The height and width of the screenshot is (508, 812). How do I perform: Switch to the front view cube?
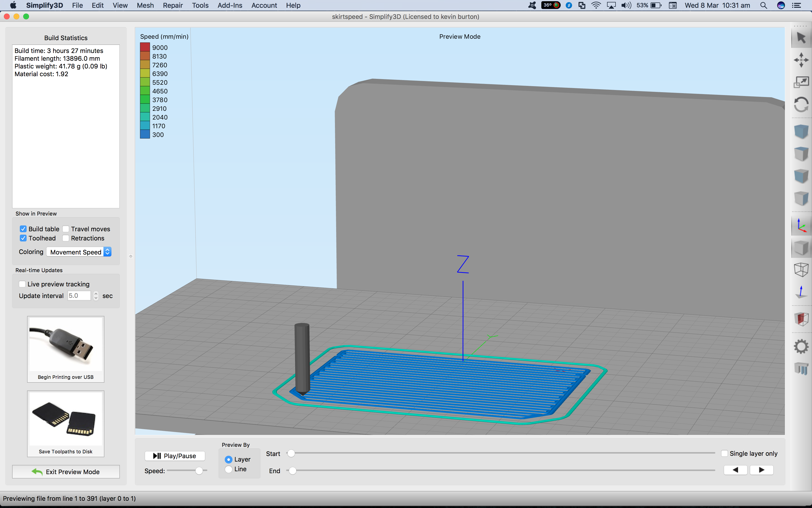(801, 176)
